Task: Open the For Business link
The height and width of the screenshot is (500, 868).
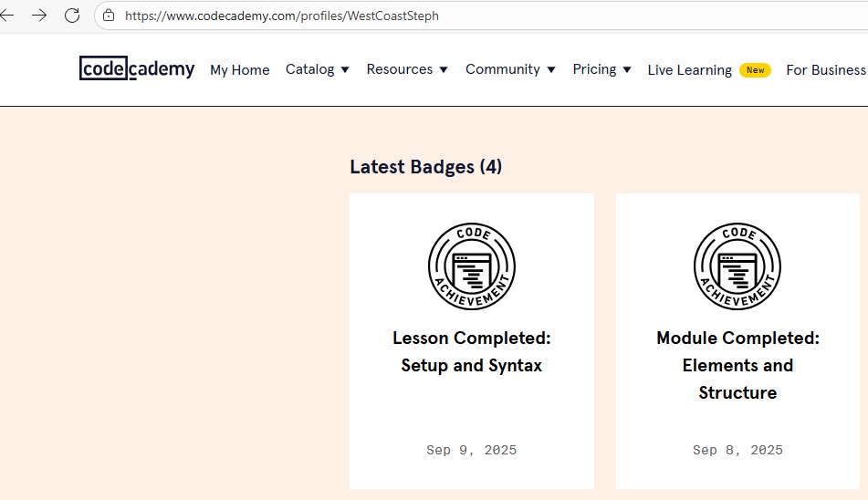Action: (x=825, y=70)
